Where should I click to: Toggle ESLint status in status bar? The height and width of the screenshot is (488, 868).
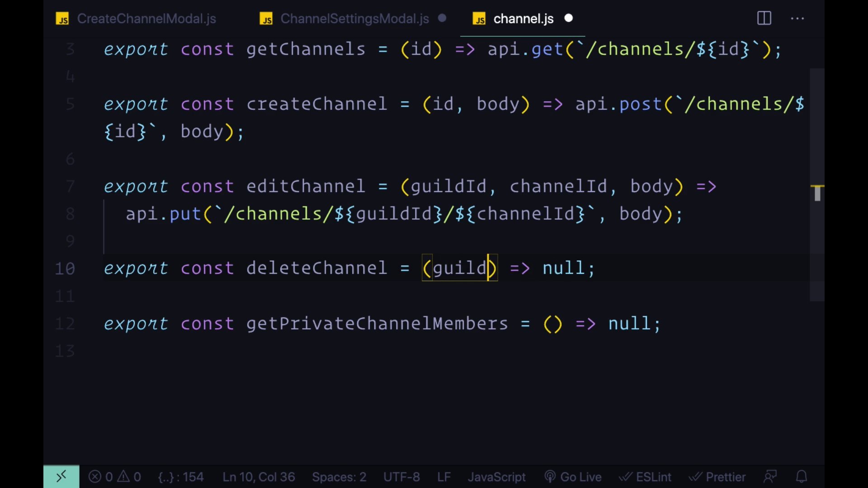pos(645,477)
